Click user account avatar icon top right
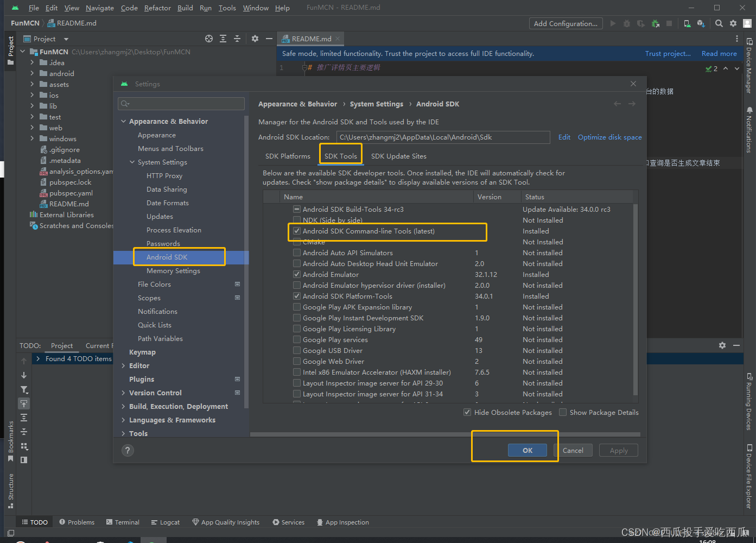 pos(747,23)
